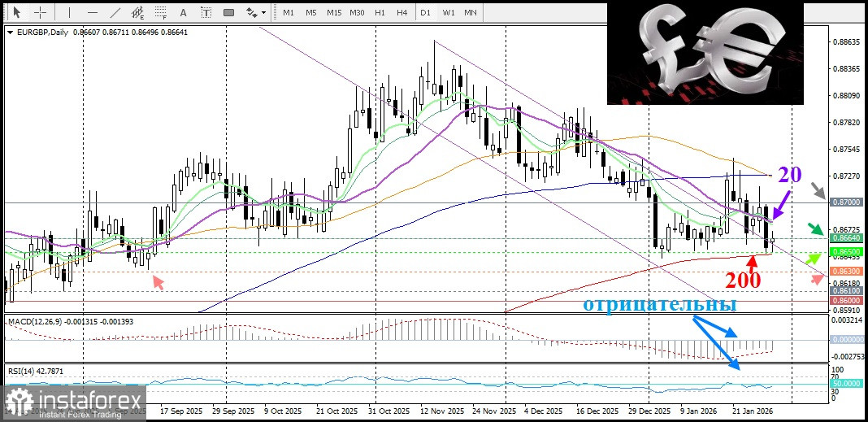The height and width of the screenshot is (422, 868).
Task: Select the Fibonacci Retracement tool
Action: (x=161, y=11)
